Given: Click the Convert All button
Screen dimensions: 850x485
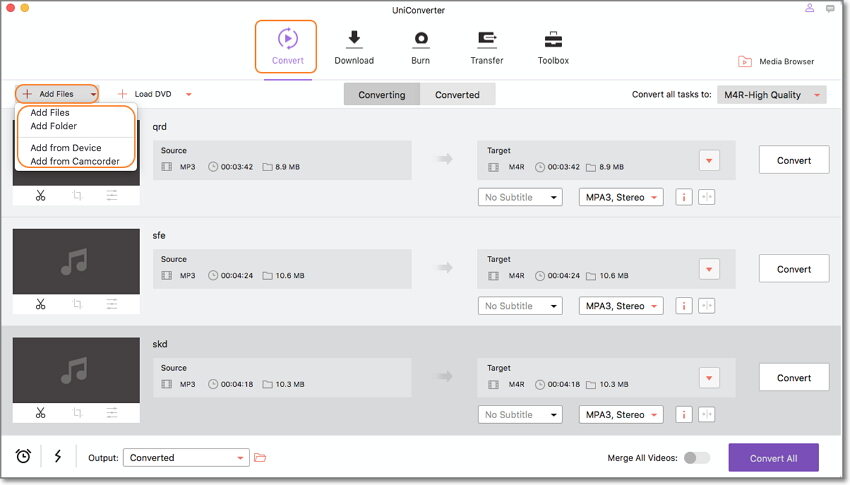Looking at the screenshot, I should pos(774,458).
